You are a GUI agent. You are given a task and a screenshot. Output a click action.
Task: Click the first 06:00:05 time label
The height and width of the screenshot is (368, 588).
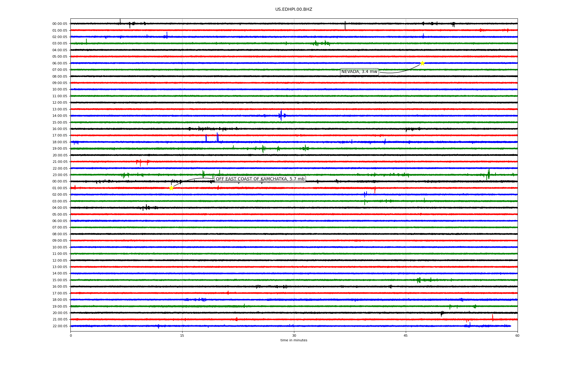[60, 63]
